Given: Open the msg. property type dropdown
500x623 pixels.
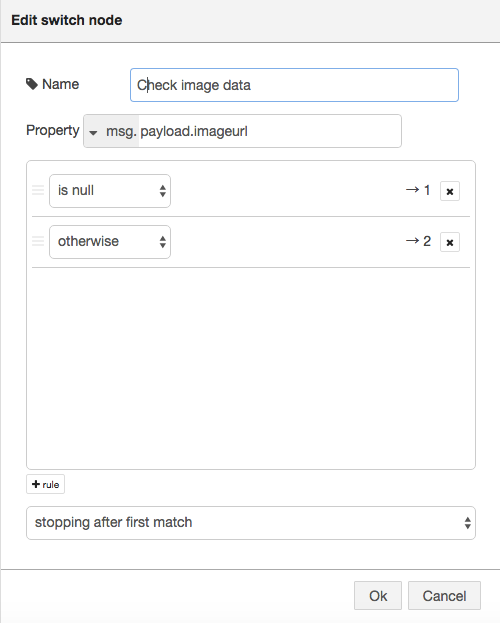Looking at the screenshot, I should pyautogui.click(x=111, y=131).
